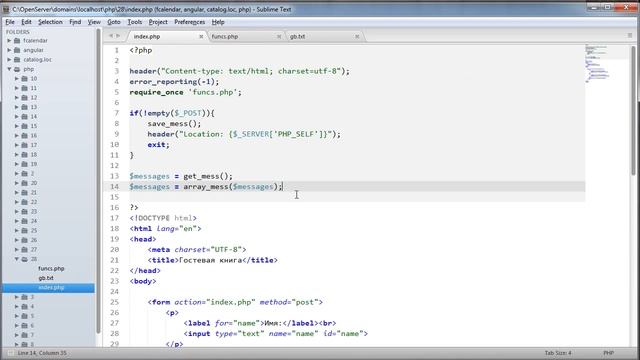Viewport: 640px width, 360px height.
Task: Select the index.php tab
Action: tap(167, 36)
